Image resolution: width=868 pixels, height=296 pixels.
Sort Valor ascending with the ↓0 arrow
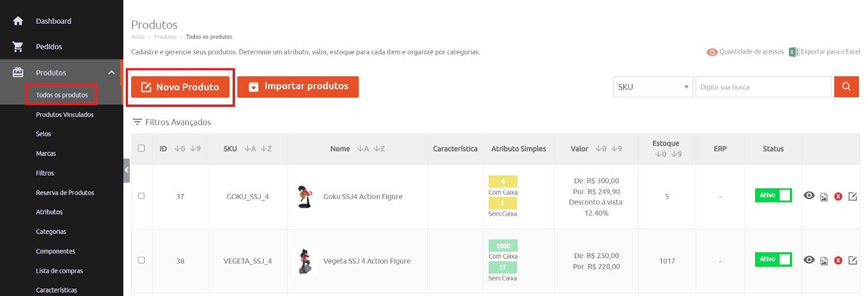[601, 149]
